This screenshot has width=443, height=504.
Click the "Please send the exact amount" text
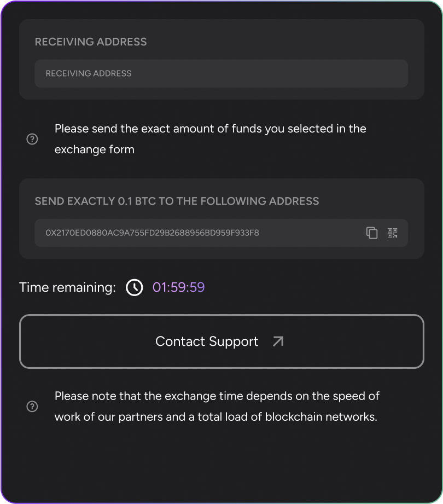pyautogui.click(x=210, y=129)
